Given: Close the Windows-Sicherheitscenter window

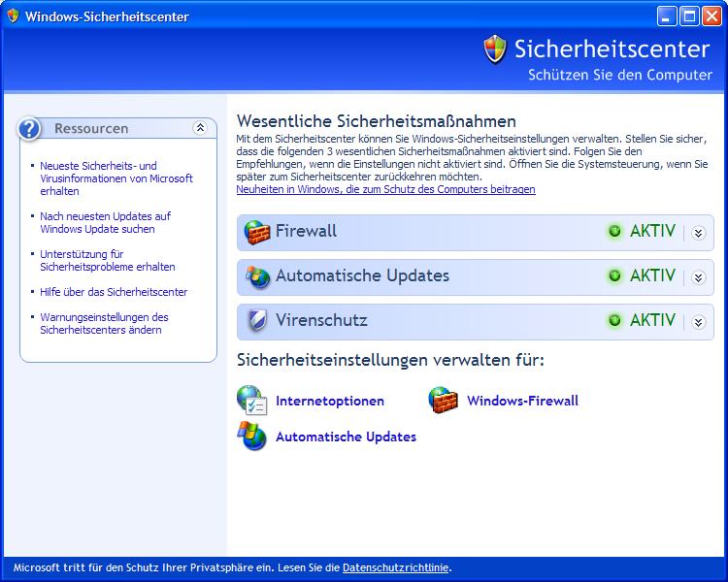Looking at the screenshot, I should coord(711,16).
